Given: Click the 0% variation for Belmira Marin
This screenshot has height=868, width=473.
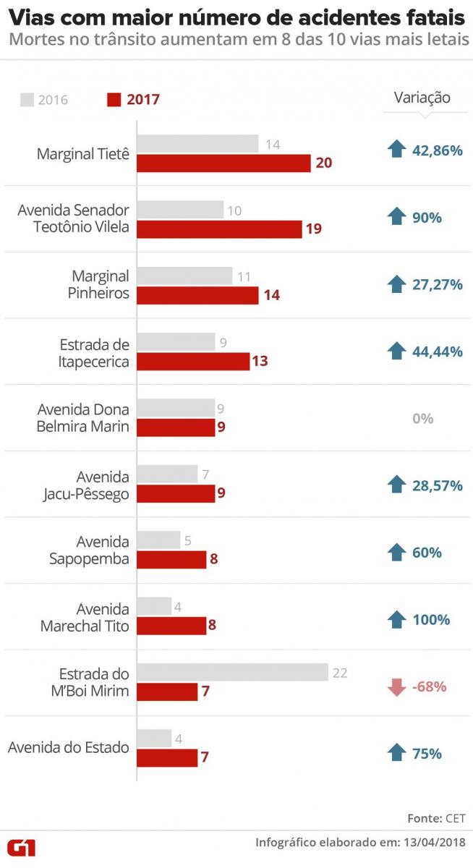Looking at the screenshot, I should pos(422,418).
